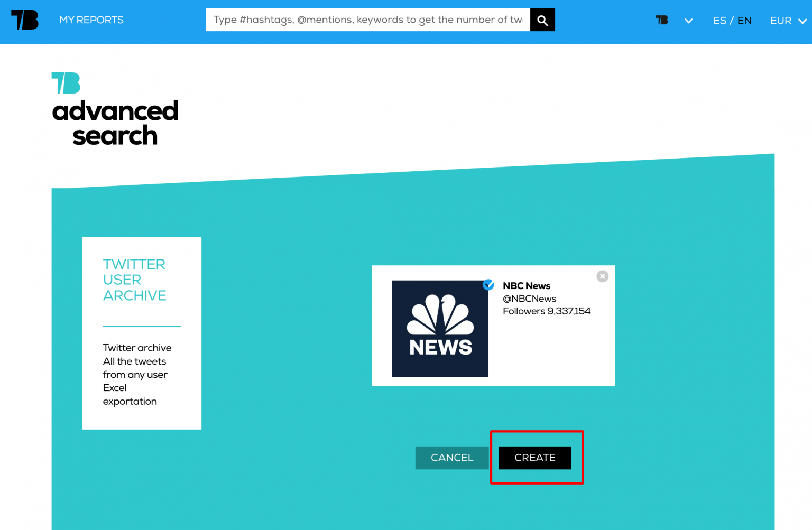Select the NBC News account card
Screen dimensions: 812x530
[x=493, y=326]
